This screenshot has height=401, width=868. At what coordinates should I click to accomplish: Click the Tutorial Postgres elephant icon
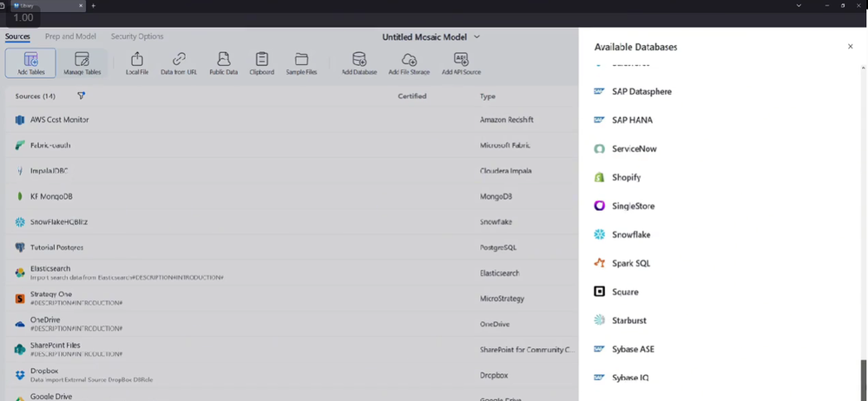click(20, 247)
